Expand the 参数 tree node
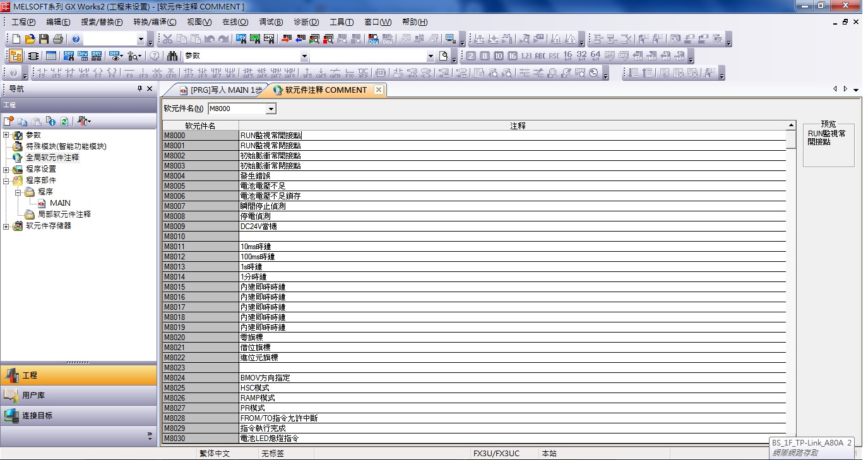Viewport: 868px width, 460px height. pyautogui.click(x=6, y=135)
